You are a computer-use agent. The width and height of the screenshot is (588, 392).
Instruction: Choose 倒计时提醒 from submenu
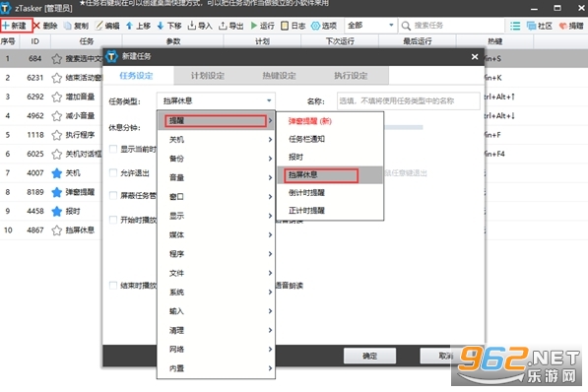pyautogui.click(x=330, y=193)
